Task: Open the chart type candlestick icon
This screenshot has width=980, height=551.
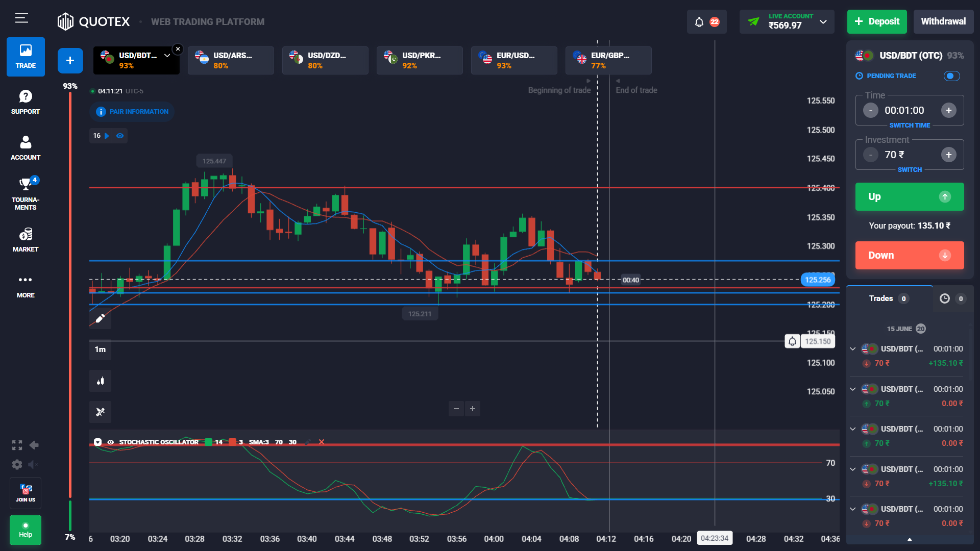Action: point(100,381)
